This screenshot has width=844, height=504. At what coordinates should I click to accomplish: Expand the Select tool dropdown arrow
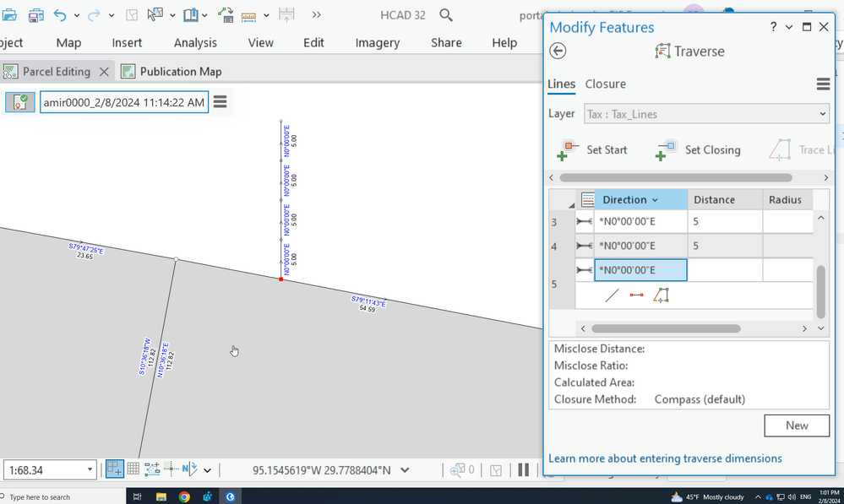pos(172,15)
